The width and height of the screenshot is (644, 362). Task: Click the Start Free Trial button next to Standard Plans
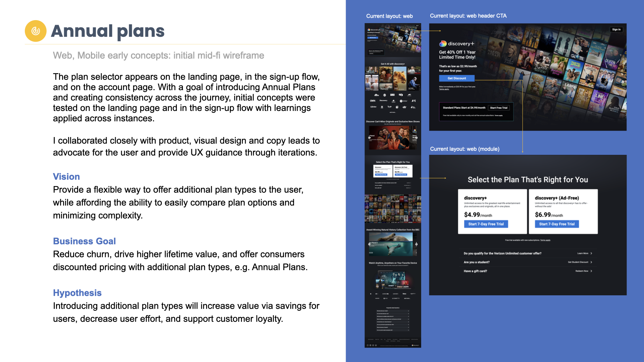point(499,108)
